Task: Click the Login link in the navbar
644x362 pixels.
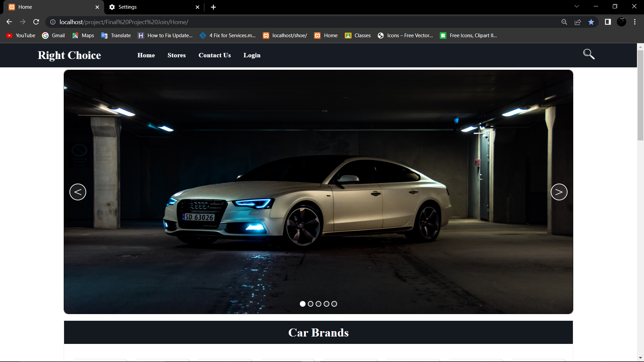Action: pos(252,55)
